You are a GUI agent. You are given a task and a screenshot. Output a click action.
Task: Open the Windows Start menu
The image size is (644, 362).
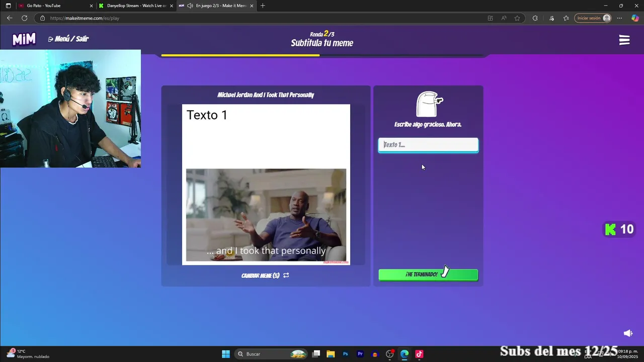point(226,354)
